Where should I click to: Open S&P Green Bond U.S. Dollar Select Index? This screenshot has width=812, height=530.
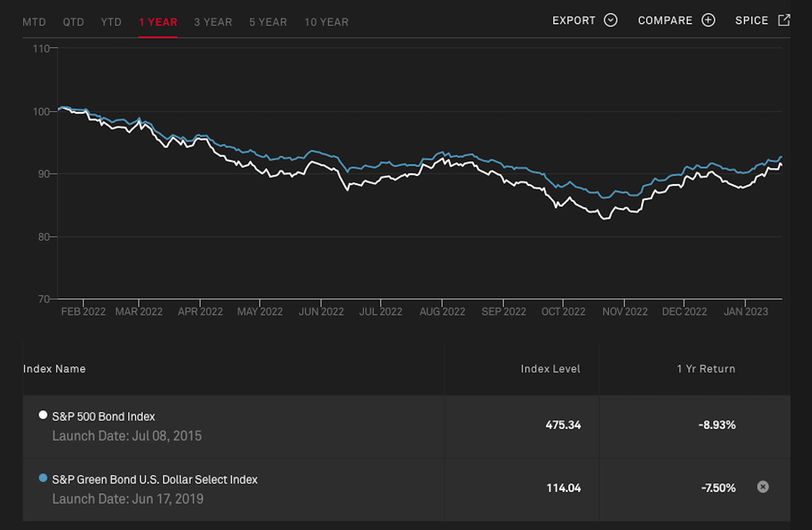click(155, 479)
